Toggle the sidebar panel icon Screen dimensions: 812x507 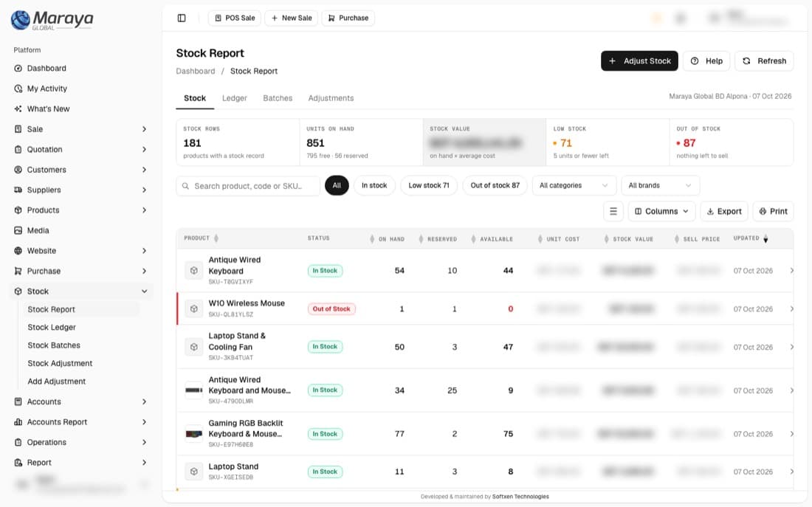tap(182, 18)
